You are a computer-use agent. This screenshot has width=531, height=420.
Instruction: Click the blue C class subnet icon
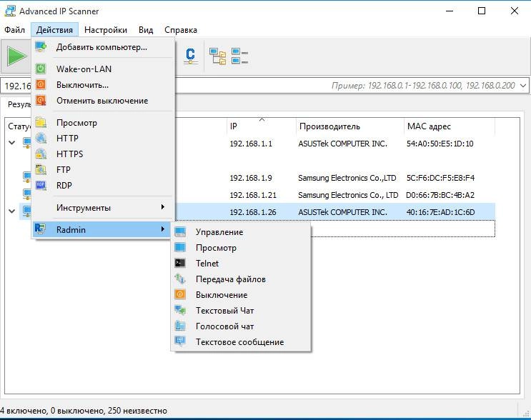[190, 56]
